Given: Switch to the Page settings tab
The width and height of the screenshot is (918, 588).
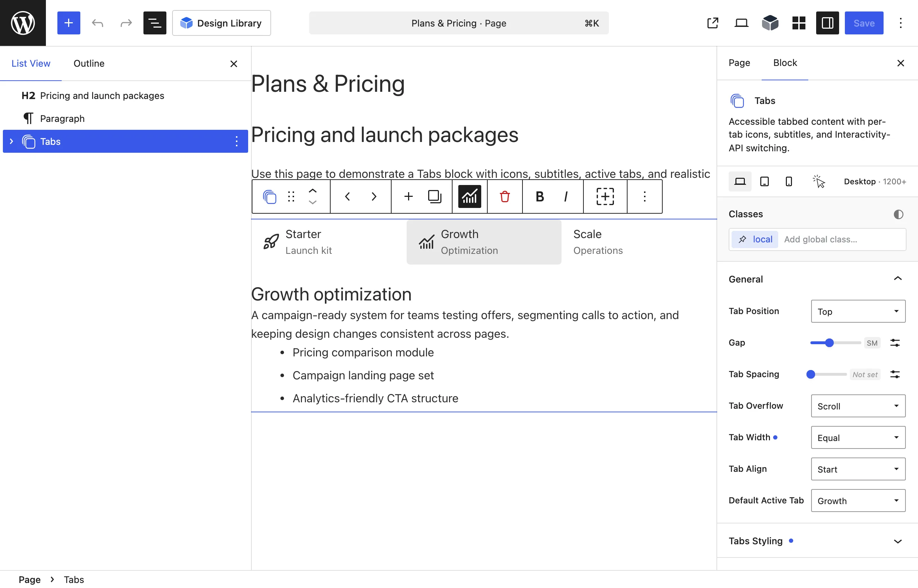Looking at the screenshot, I should click(x=739, y=63).
